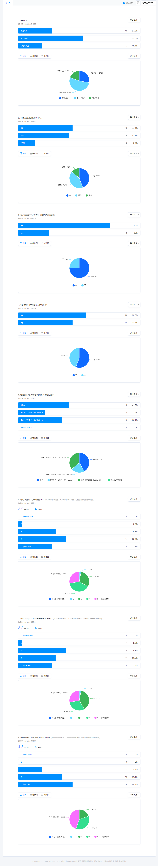The height and width of the screenshot is (868, 158).
Task: Toggle the 19岁以下 legend entry
Action: click(65, 98)
